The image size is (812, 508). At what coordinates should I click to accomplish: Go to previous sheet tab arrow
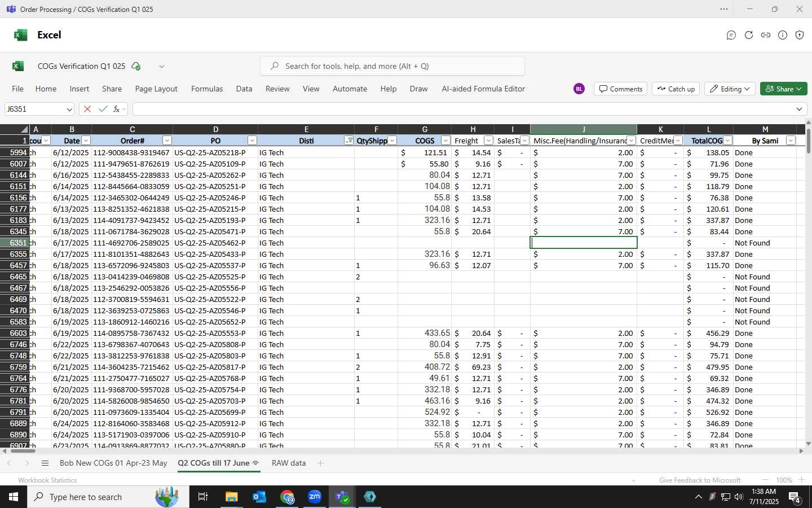coord(9,463)
